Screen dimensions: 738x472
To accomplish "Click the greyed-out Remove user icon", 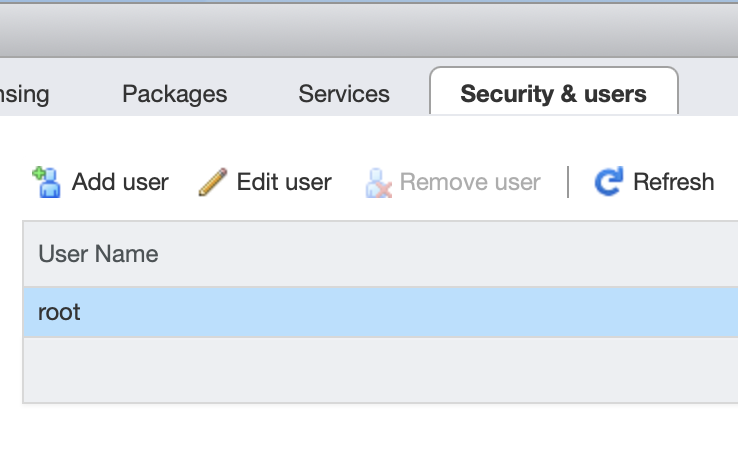I will click(x=378, y=182).
